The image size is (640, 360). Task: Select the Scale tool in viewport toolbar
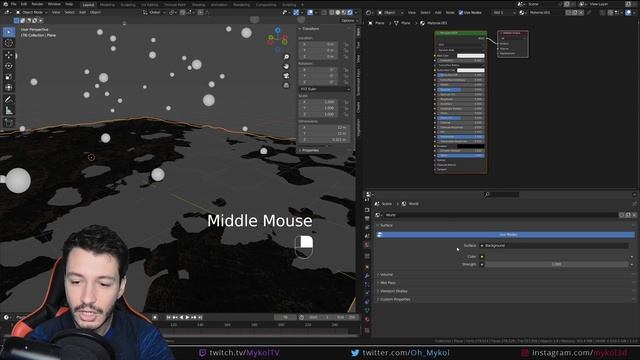[9, 77]
